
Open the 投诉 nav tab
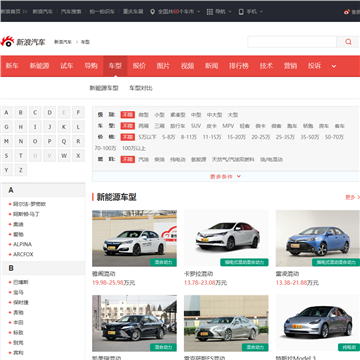tap(314, 66)
